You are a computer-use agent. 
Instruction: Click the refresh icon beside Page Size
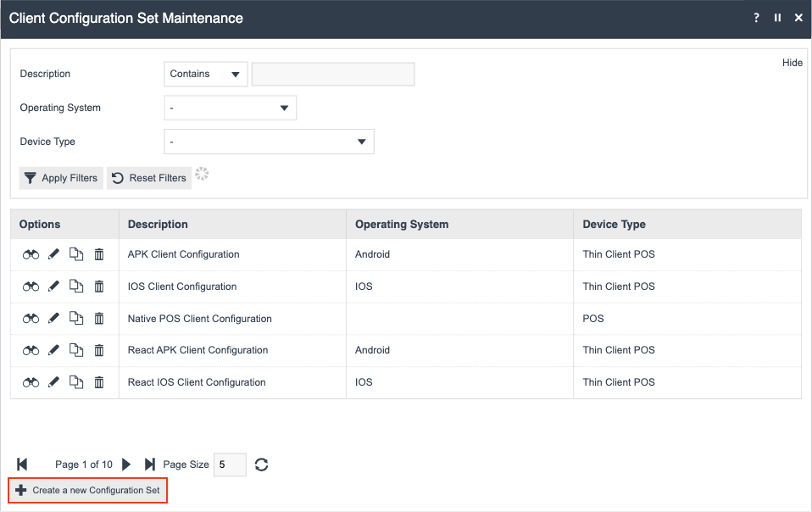pos(262,465)
